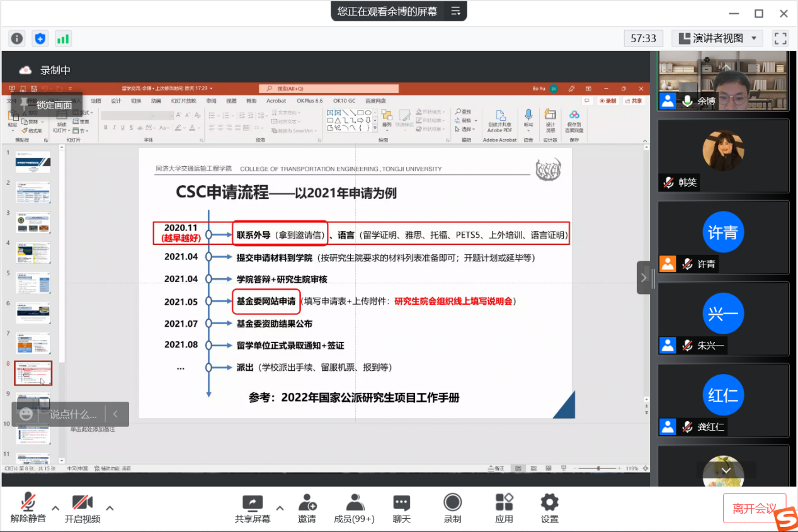Start recording with the Record button
Screen dimensions: 798x532
click(452, 508)
